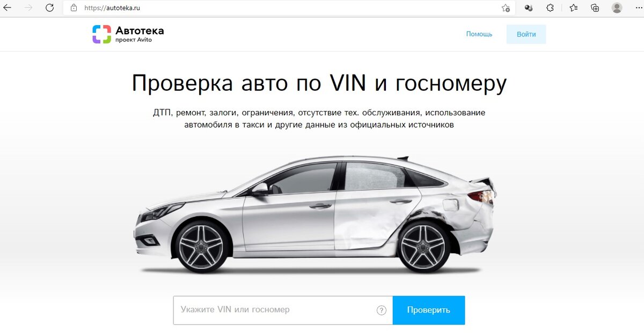This screenshot has width=644, height=333.
Task: Open the extensions puzzle icon
Action: [x=550, y=8]
